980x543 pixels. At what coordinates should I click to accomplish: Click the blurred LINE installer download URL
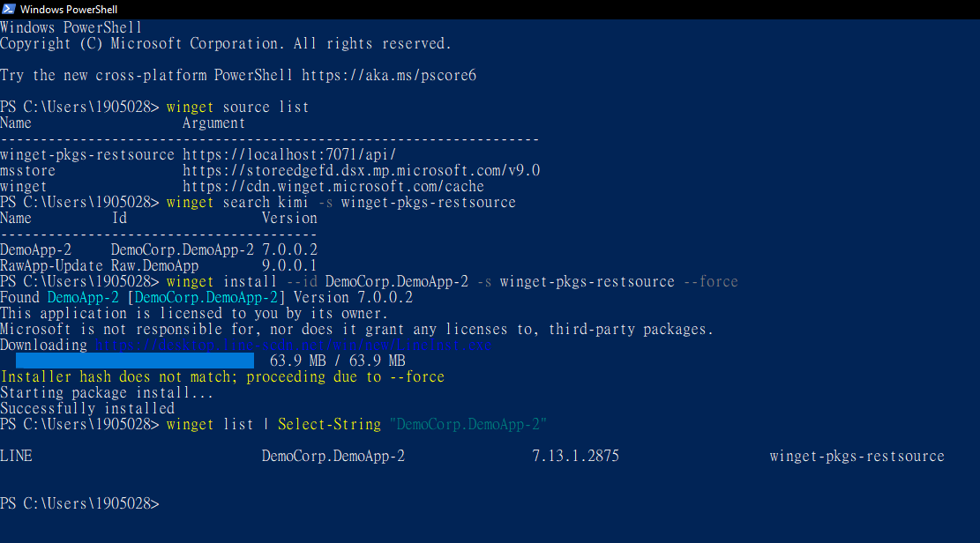(x=294, y=346)
